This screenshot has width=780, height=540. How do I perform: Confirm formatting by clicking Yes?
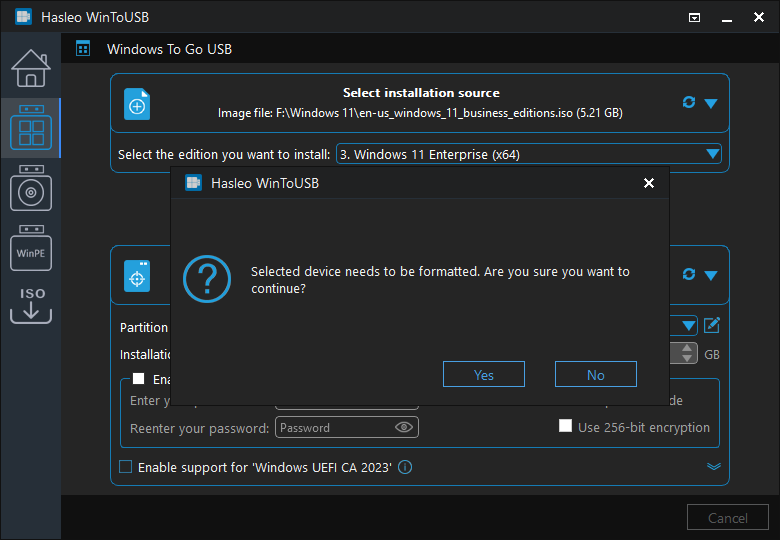tap(484, 374)
